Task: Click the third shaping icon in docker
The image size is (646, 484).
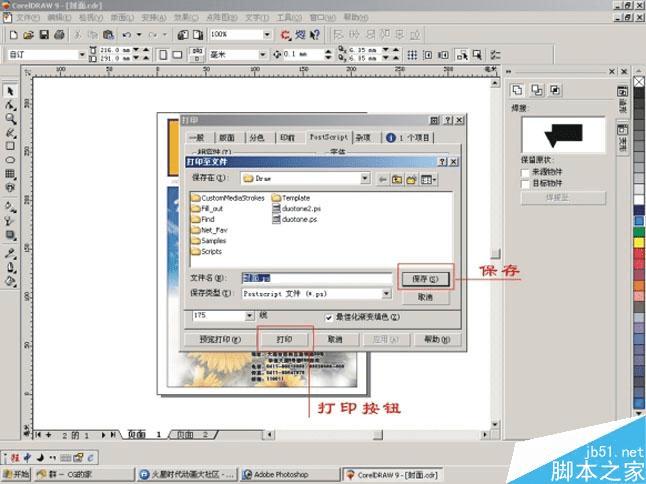Action: coord(555,89)
